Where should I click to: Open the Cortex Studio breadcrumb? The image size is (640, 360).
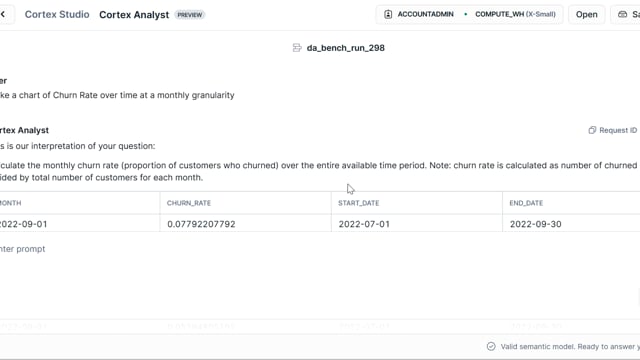57,14
